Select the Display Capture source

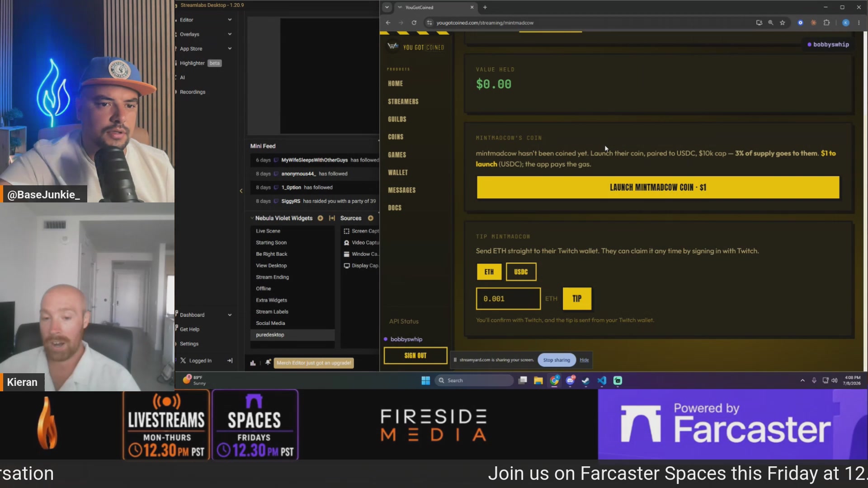coord(361,266)
